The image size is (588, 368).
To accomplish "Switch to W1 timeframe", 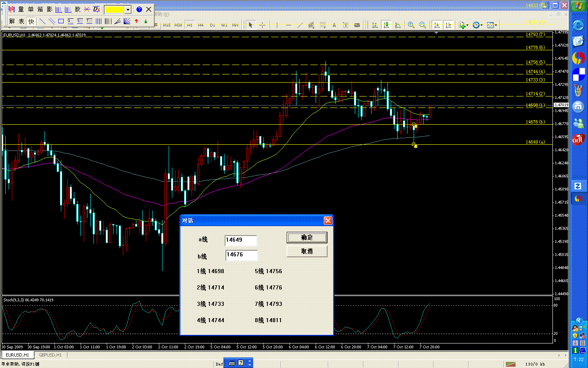I will point(224,25).
